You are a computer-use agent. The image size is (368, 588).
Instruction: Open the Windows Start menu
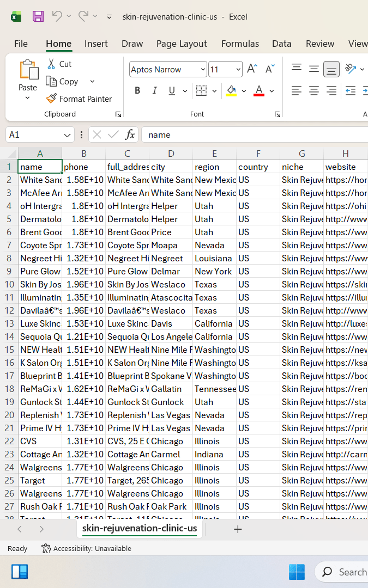[297, 572]
